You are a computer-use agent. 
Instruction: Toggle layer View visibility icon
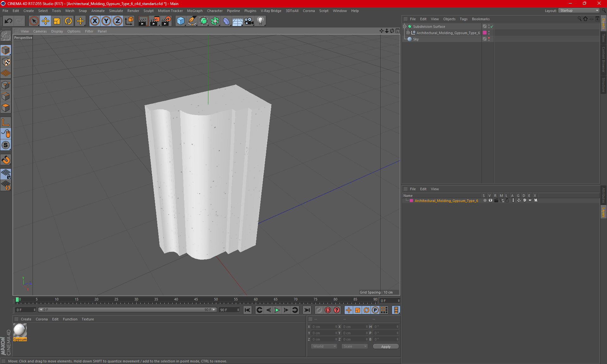490,200
